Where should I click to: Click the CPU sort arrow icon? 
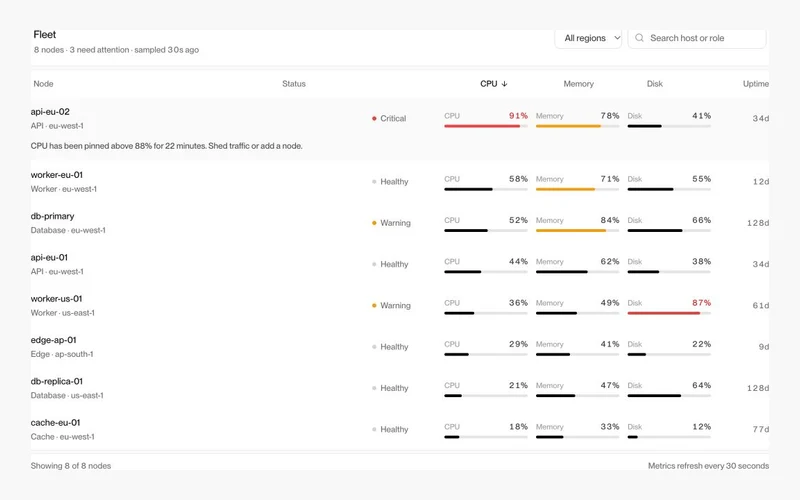504,84
